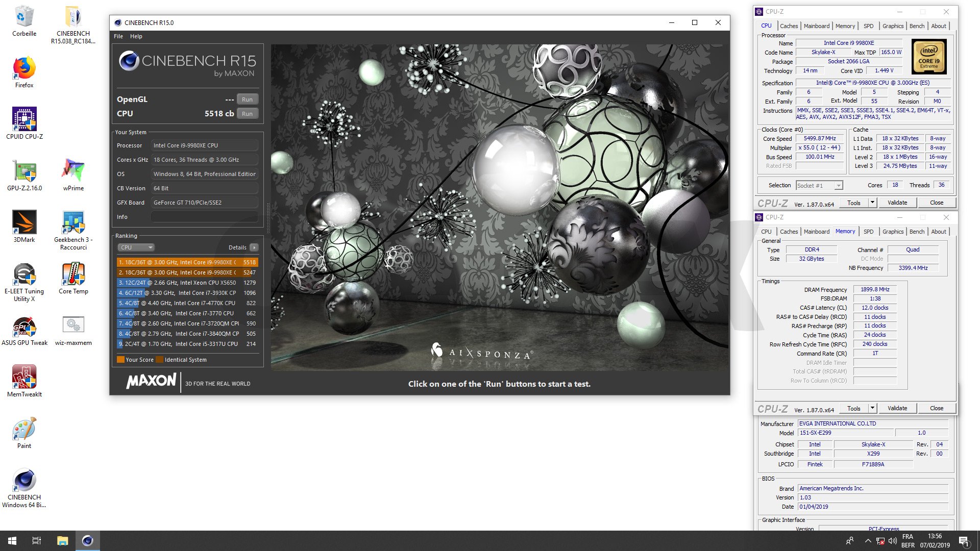Viewport: 980px width, 551px height.
Task: Open the File menu in Cinebench
Action: click(118, 36)
